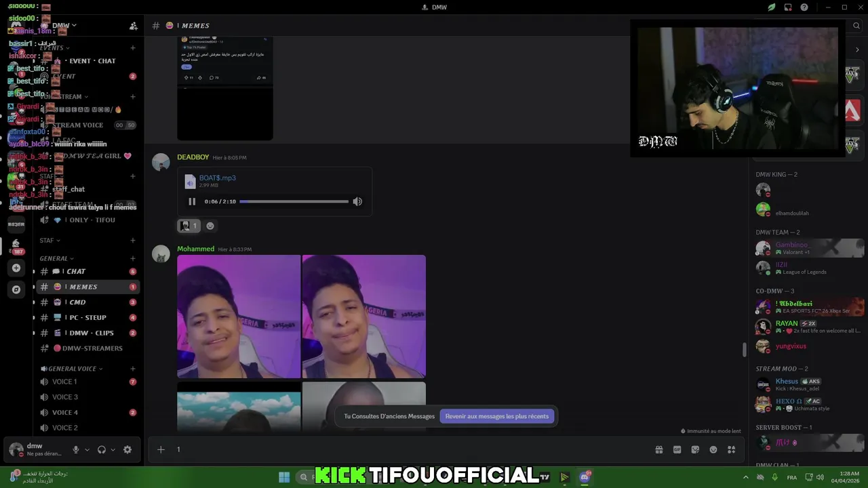The height and width of the screenshot is (488, 868).
Task: Open the sticker picker
Action: pyautogui.click(x=695, y=449)
